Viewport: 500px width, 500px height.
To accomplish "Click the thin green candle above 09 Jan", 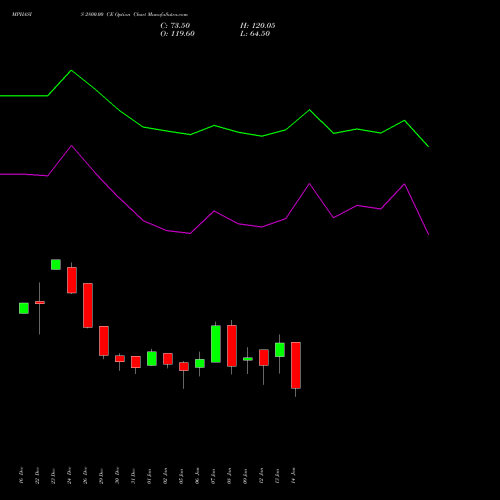I will point(248,359).
